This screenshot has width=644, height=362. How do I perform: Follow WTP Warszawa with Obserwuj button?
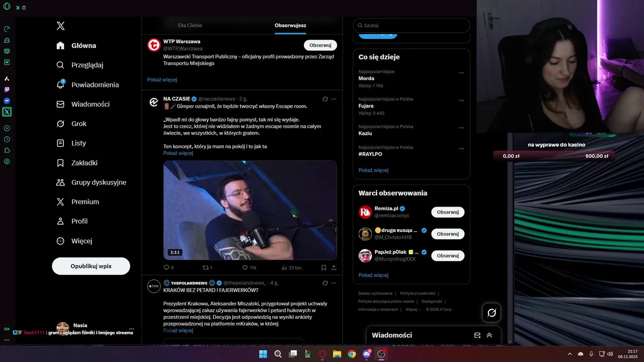point(320,45)
